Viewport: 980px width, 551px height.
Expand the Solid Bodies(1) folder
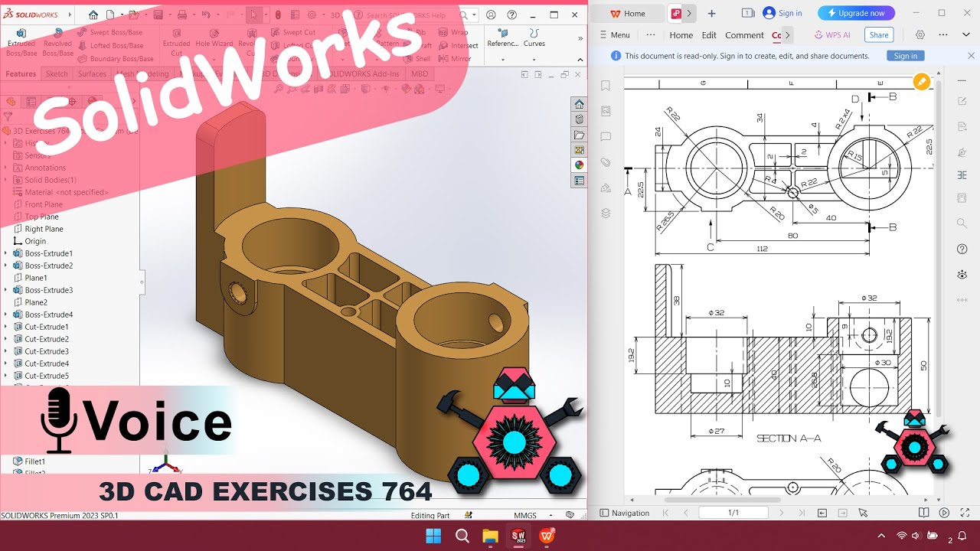click(6, 180)
